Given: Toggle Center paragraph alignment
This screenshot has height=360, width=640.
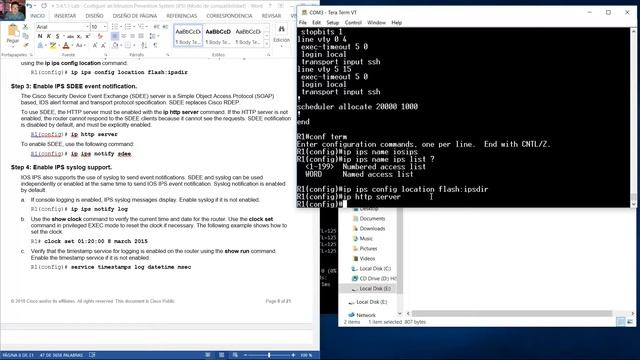Looking at the screenshot, I should [124, 36].
